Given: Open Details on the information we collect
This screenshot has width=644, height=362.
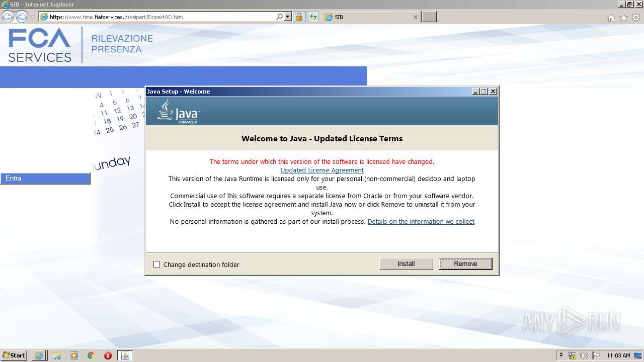Looking at the screenshot, I should point(421,222).
